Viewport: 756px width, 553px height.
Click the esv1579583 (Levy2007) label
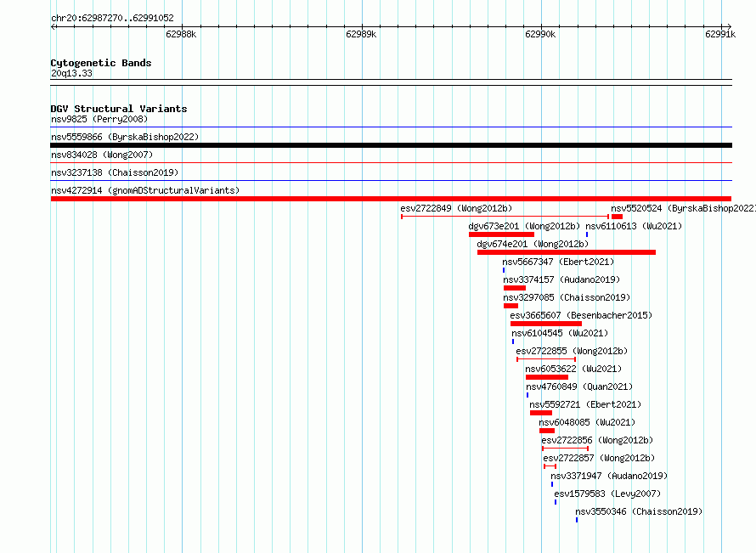pyautogui.click(x=607, y=494)
